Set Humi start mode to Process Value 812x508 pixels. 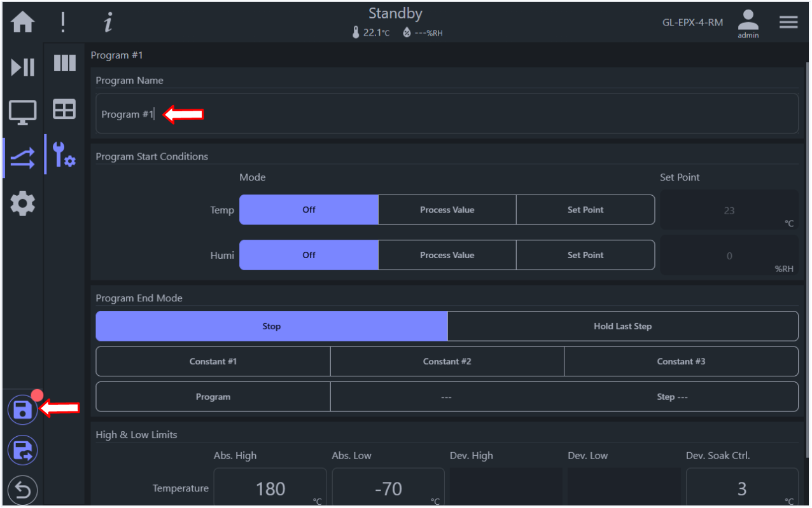click(x=447, y=255)
